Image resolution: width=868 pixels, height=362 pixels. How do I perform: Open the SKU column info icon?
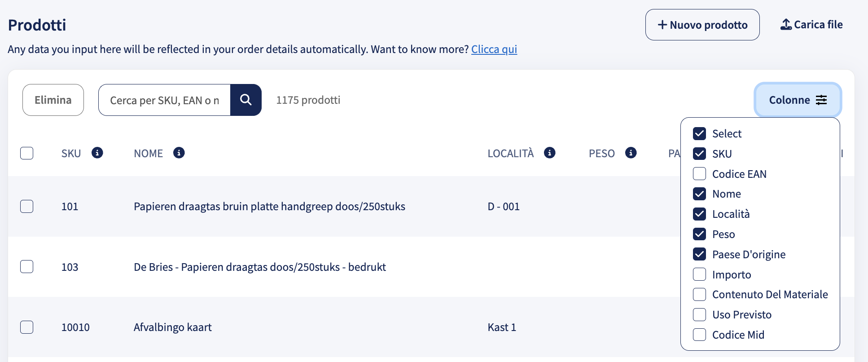97,153
